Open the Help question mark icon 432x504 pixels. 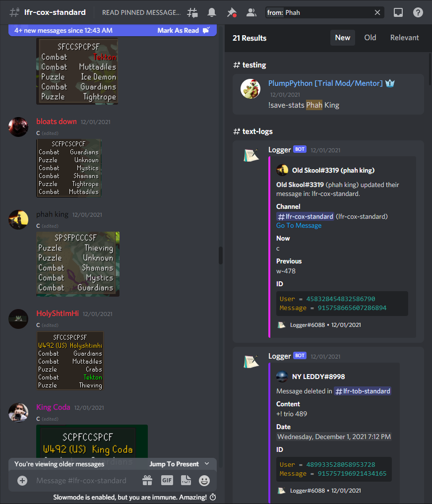[418, 12]
